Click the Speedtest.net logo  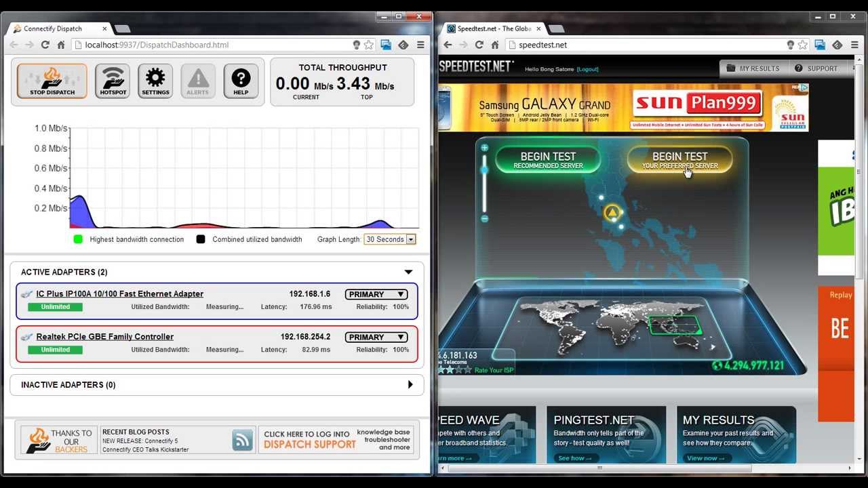click(476, 66)
